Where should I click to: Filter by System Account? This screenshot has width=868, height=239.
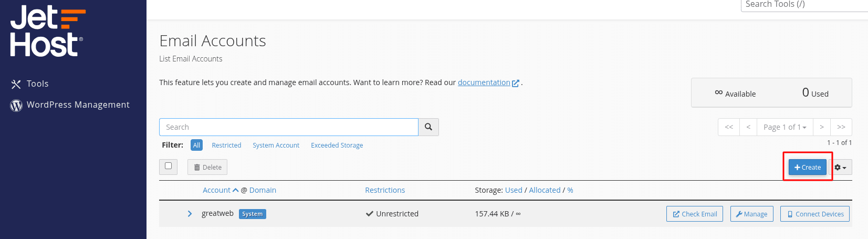276,146
